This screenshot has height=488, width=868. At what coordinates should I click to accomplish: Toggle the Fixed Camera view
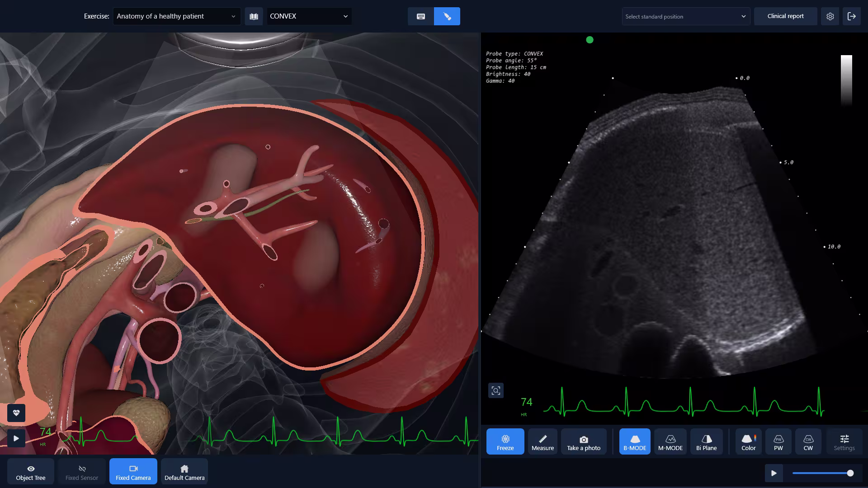coord(133,471)
